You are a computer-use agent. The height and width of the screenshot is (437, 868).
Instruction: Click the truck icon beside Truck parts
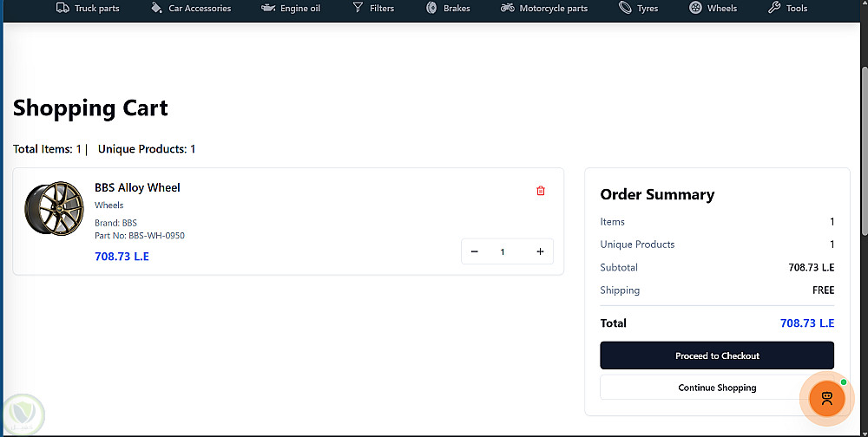point(62,9)
